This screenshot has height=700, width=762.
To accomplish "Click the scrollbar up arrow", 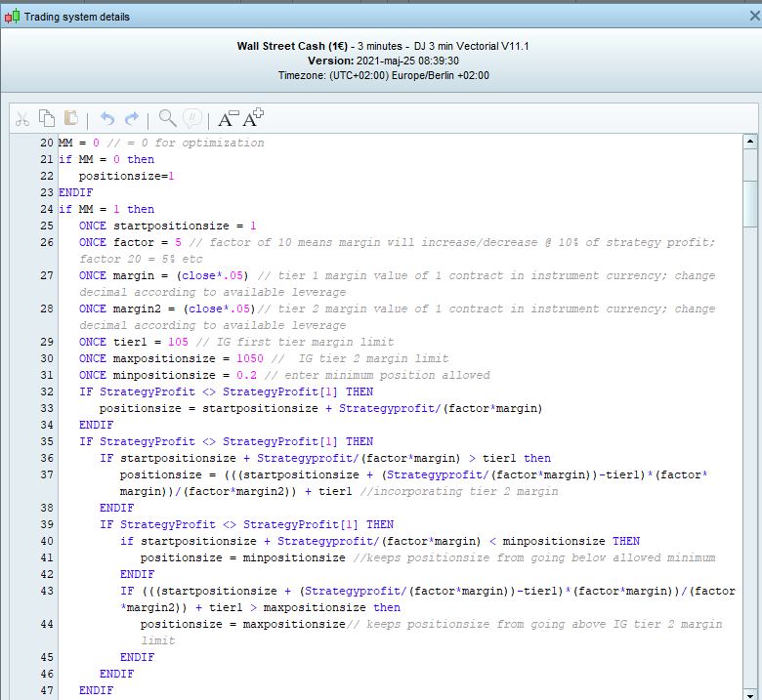I will (750, 143).
